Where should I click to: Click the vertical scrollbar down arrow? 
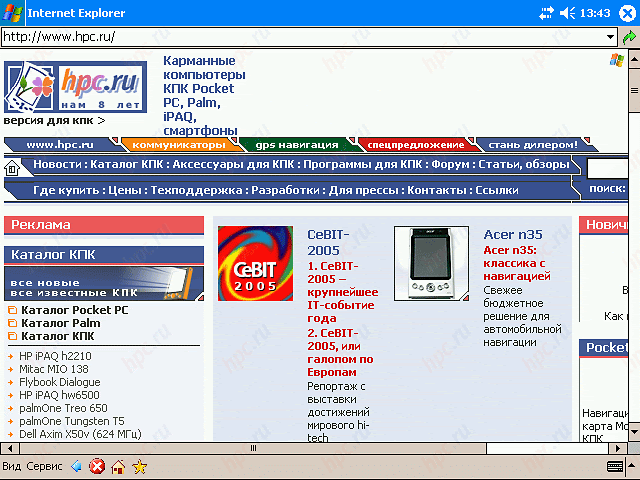click(x=634, y=431)
